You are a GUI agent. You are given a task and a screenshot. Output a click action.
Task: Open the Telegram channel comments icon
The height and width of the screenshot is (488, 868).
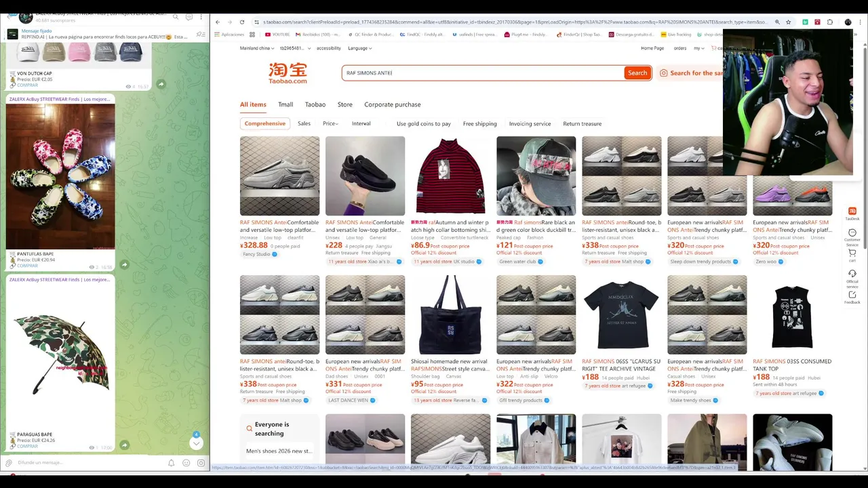point(189,16)
